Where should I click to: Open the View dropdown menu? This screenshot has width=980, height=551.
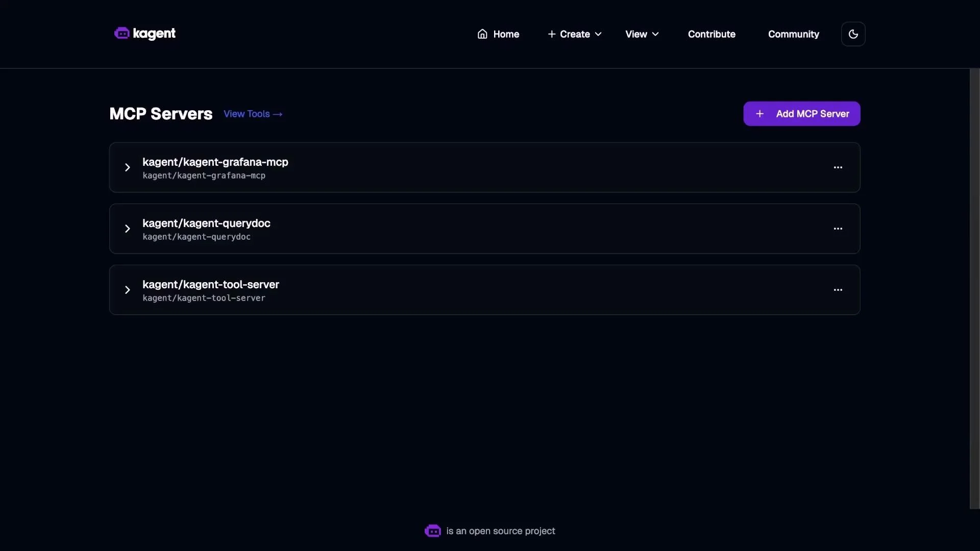click(642, 34)
